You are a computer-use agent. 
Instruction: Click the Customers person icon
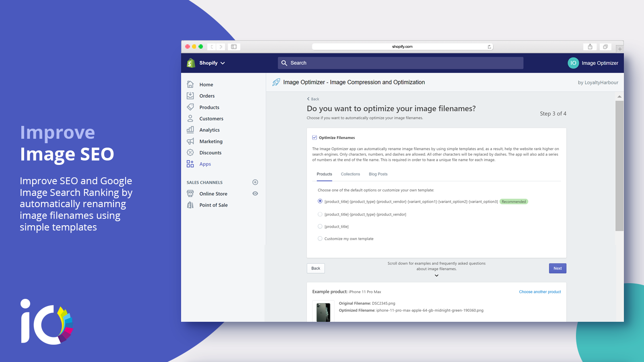click(190, 118)
